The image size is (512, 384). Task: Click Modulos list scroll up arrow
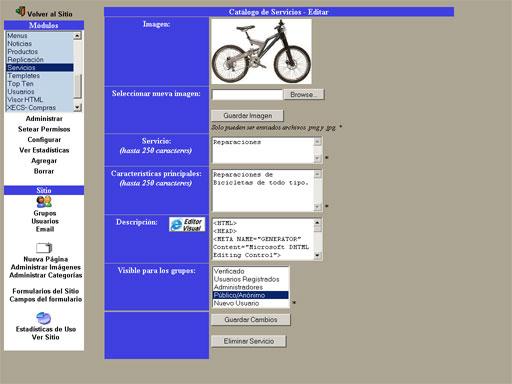pos(77,35)
